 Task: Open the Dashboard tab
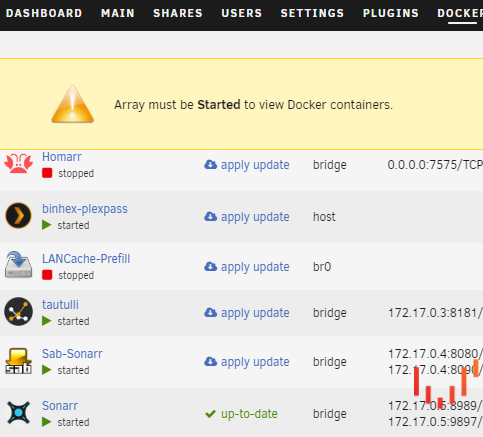pyautogui.click(x=44, y=13)
